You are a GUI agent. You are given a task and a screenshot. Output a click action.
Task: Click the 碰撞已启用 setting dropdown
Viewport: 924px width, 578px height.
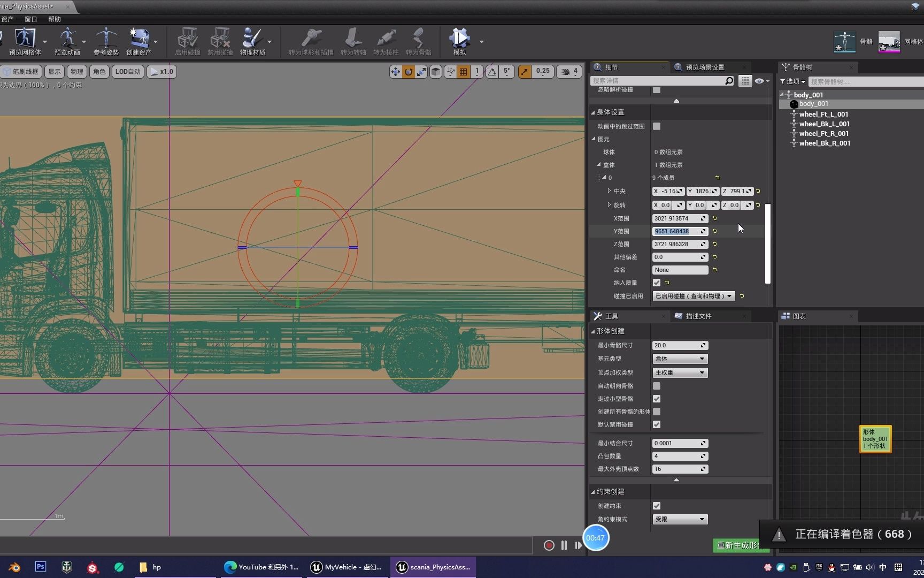pyautogui.click(x=692, y=296)
